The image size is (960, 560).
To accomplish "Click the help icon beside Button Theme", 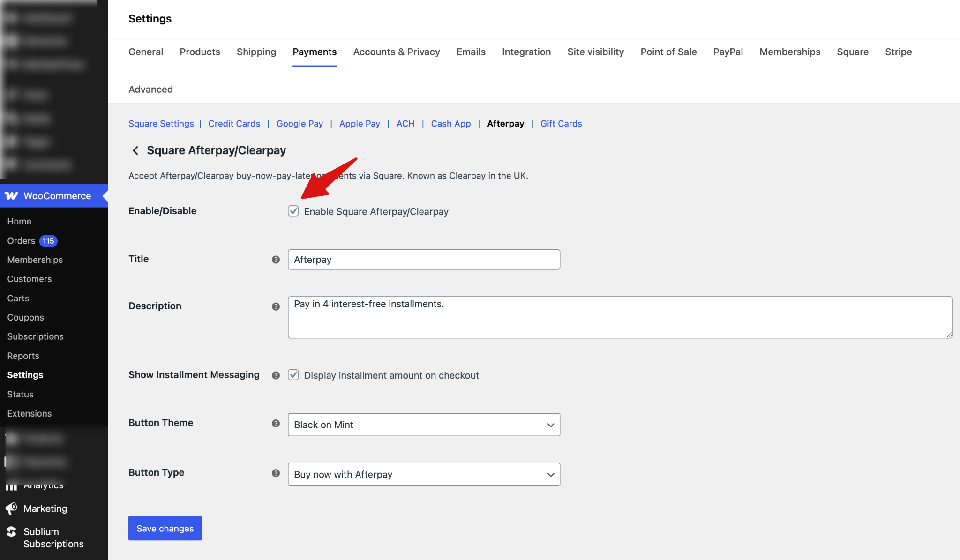I will coord(276,423).
